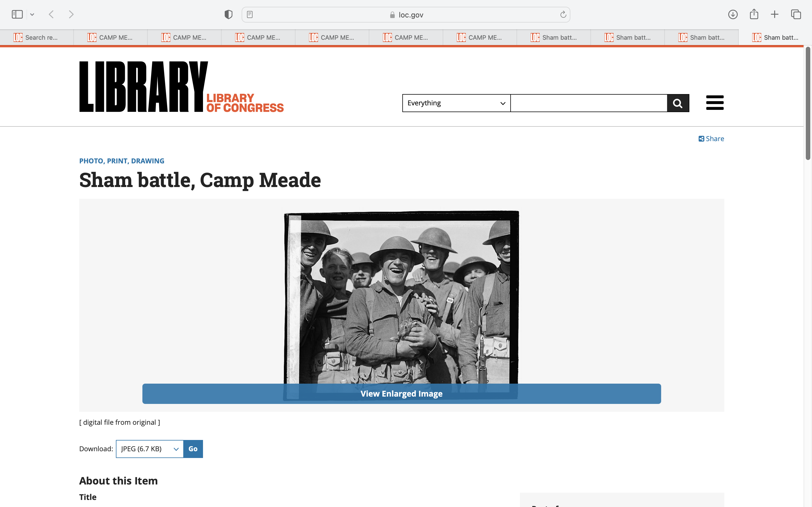812x507 pixels.
Task: Click the reload page icon
Action: pyautogui.click(x=563, y=14)
